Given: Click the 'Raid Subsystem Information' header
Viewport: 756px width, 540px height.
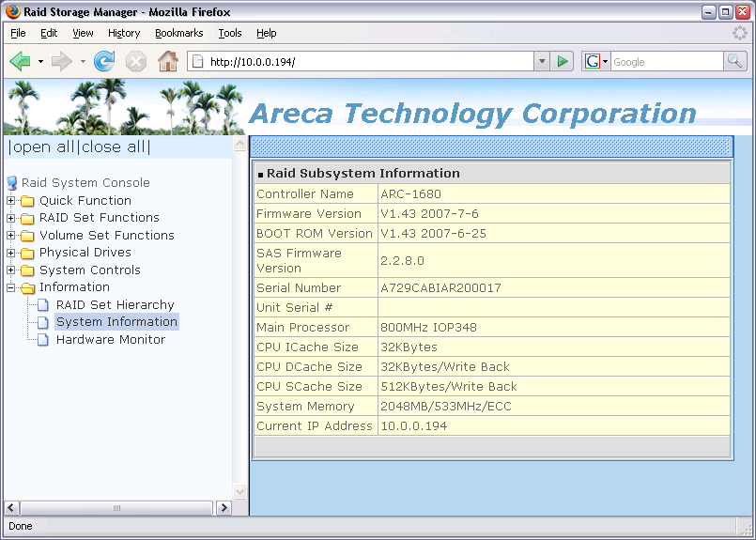Looking at the screenshot, I should [x=363, y=173].
